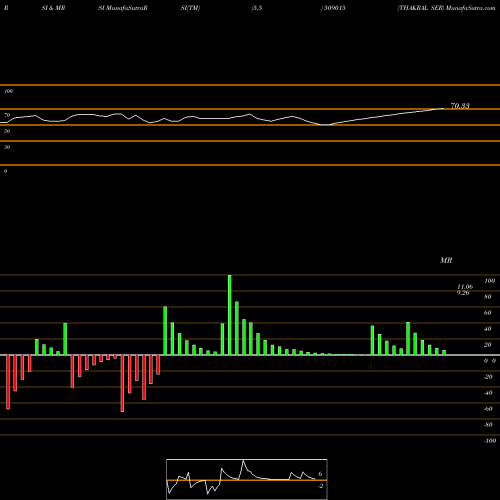
Task: Click the 40 axis label on MR chart
Action: (488, 329)
